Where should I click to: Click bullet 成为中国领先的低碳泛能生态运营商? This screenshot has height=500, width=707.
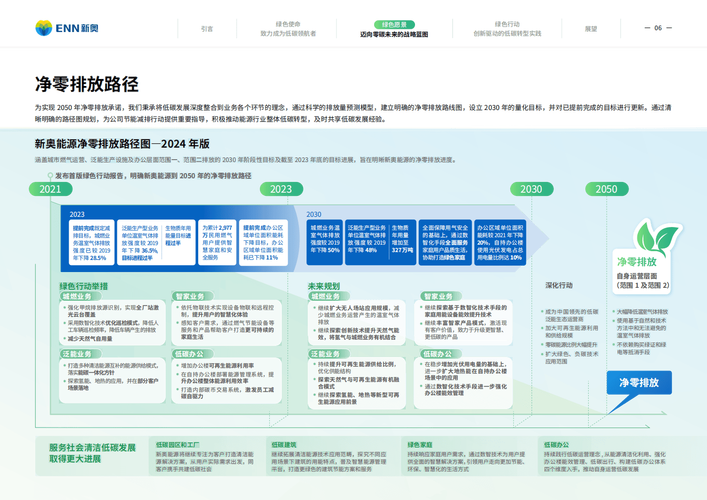tap(571, 315)
